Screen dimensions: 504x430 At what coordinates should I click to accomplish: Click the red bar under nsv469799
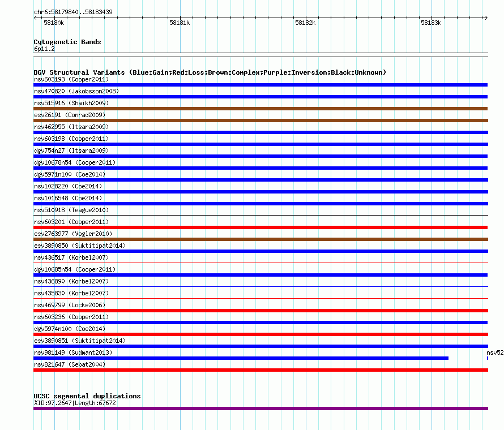[260, 311]
